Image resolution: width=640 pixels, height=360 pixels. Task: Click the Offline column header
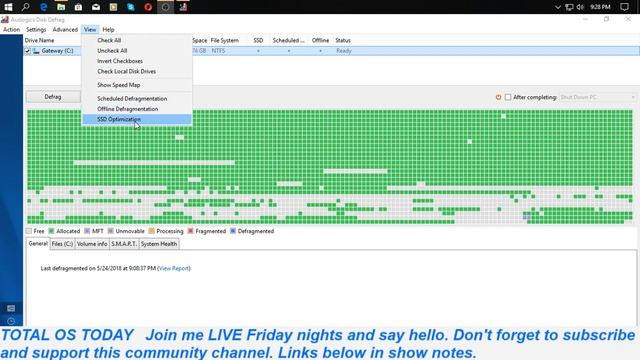tap(320, 40)
